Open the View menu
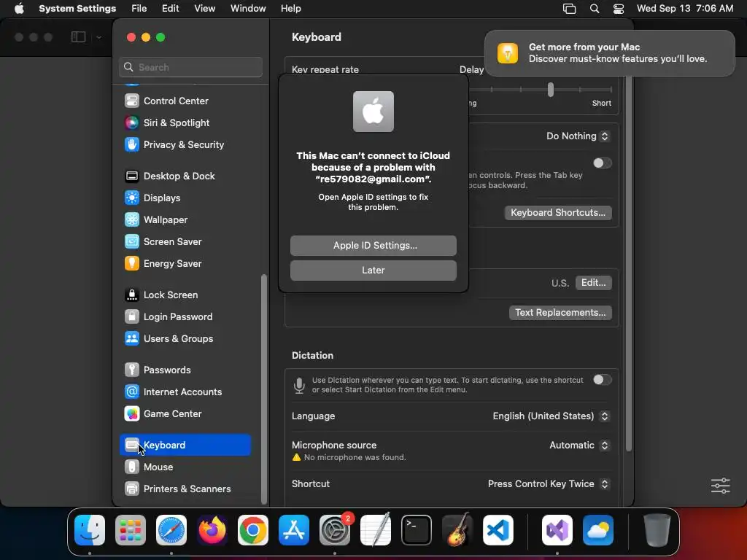 (204, 9)
